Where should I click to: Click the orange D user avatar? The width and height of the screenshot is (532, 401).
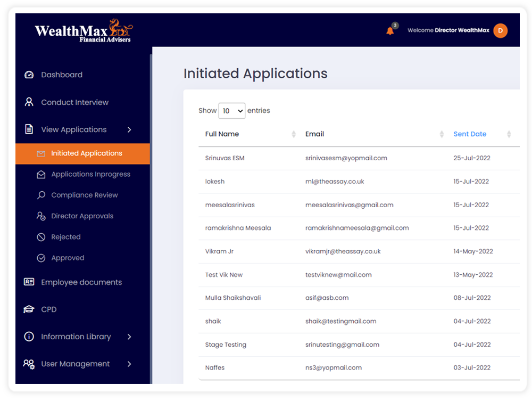500,30
